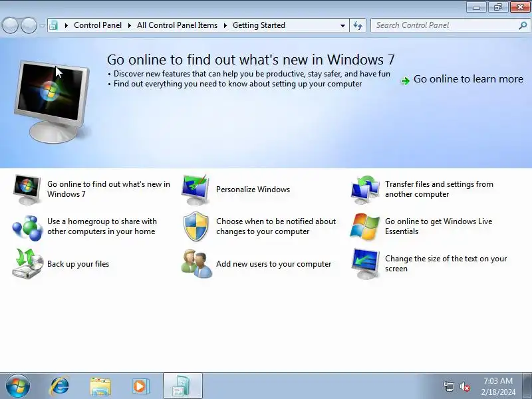Click the security shield notification icon

click(196, 226)
